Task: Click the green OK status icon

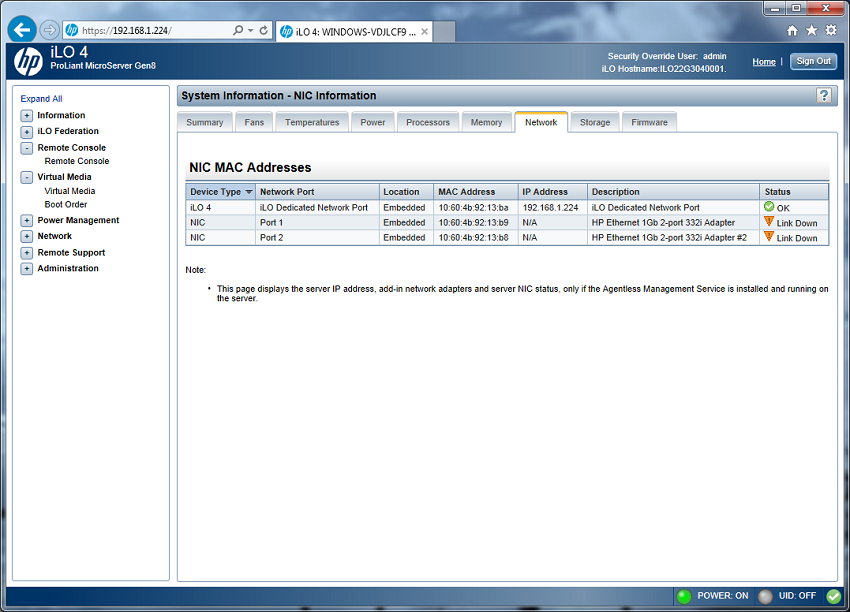Action: (769, 207)
